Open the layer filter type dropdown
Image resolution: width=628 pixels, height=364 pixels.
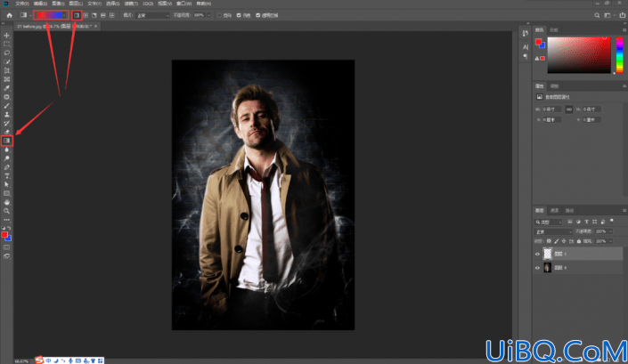[549, 222]
